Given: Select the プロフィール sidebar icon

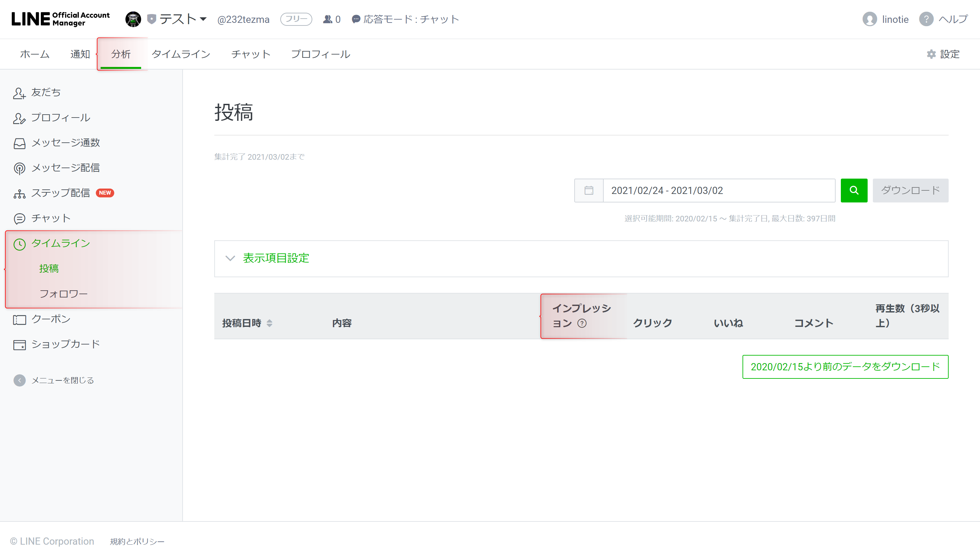Looking at the screenshot, I should click(x=19, y=118).
